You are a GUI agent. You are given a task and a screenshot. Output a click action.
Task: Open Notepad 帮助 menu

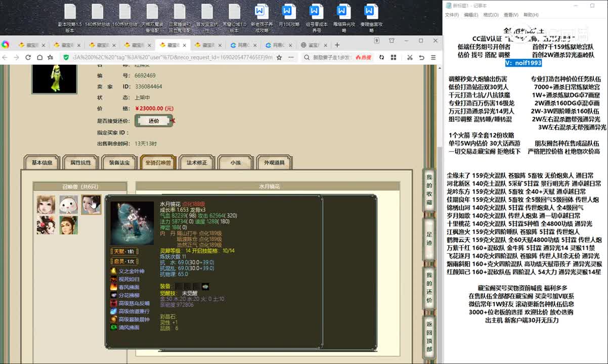(x=531, y=15)
